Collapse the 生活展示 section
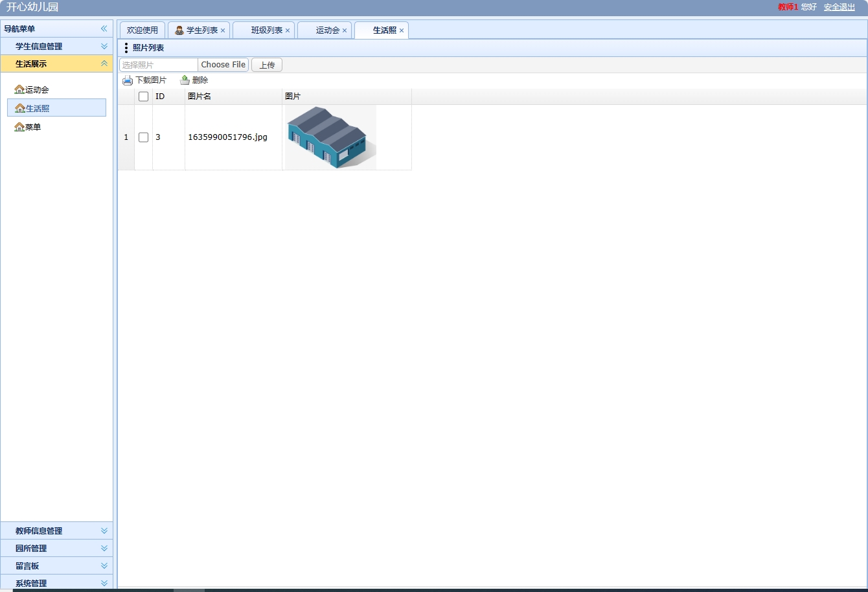Screen dimensions: 868x592 [x=104, y=63]
